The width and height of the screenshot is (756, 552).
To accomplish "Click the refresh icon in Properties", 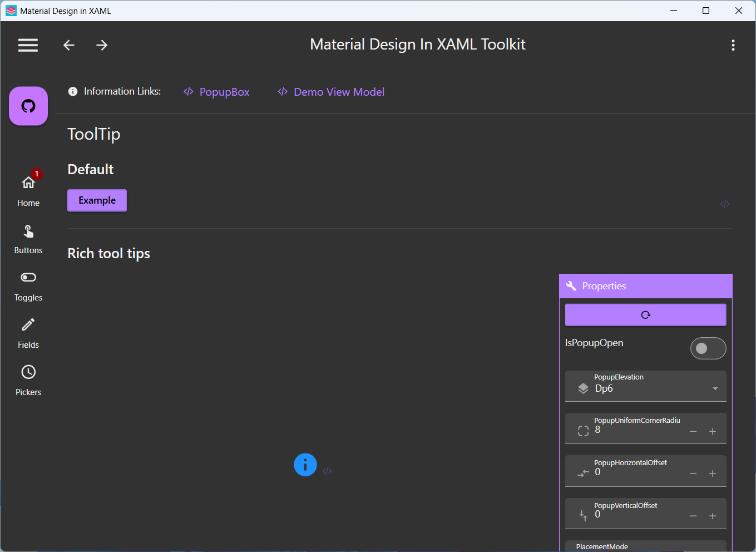I will 646,315.
